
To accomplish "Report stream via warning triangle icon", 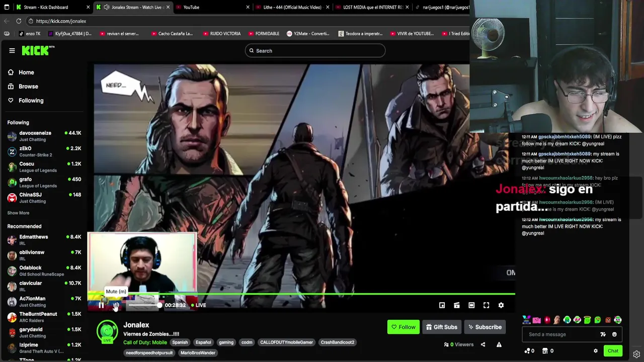I will point(499,344).
